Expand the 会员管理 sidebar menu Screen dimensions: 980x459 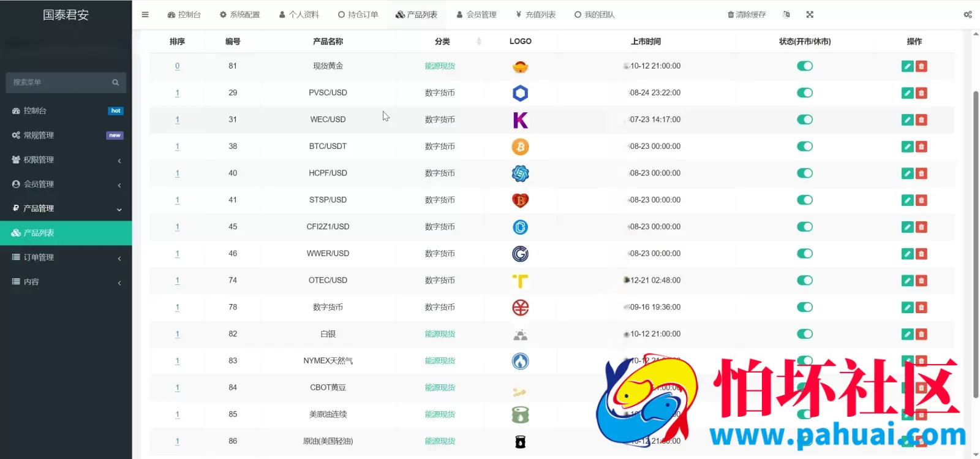point(66,184)
